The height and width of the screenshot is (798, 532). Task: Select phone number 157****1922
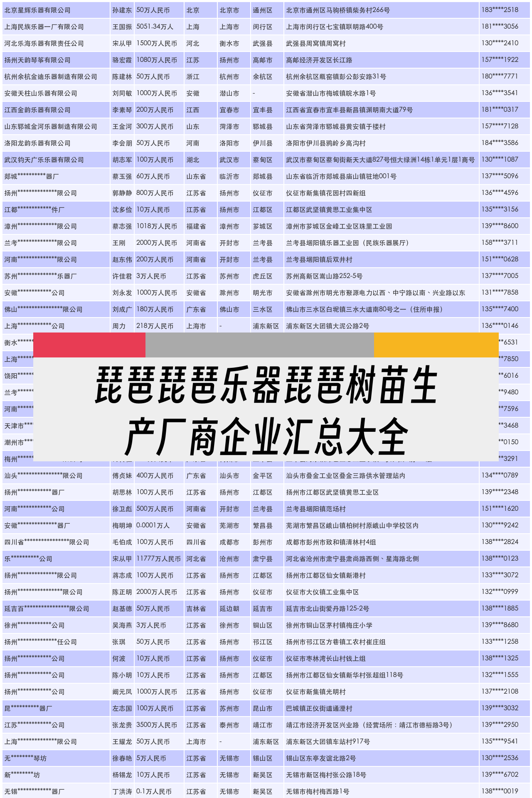coord(500,59)
